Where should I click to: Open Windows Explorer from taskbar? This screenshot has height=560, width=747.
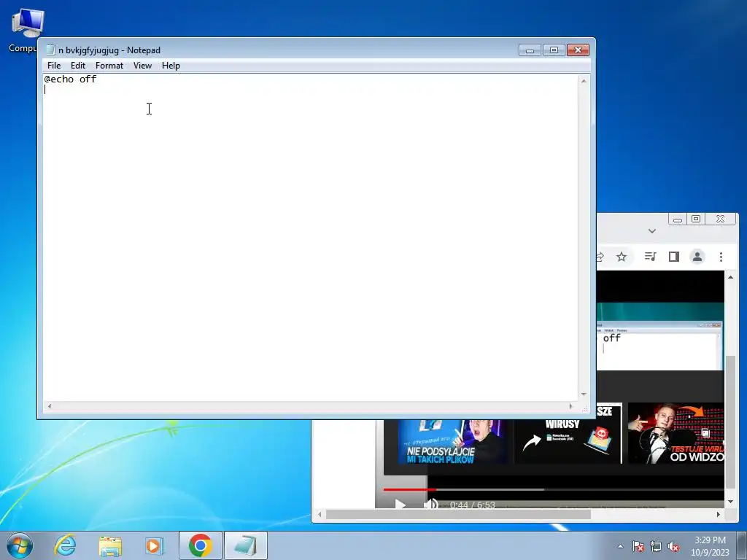coord(110,545)
